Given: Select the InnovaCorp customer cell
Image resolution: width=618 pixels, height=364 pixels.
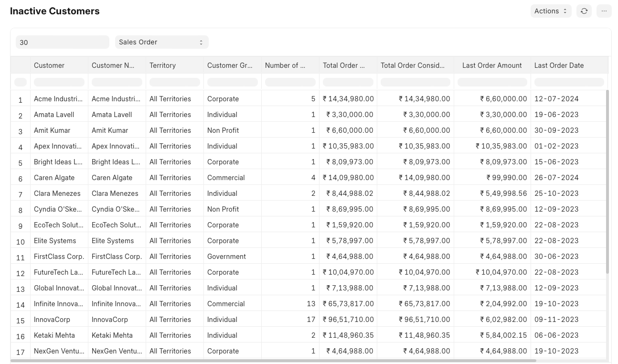Looking at the screenshot, I should click(52, 320).
